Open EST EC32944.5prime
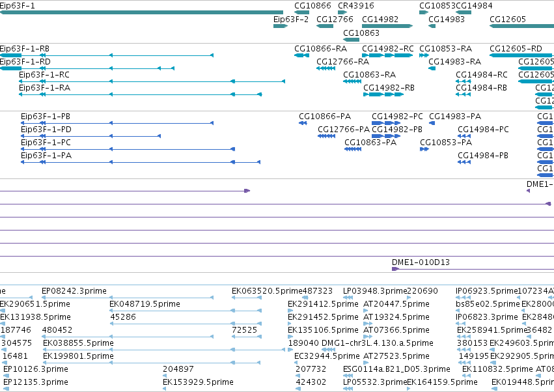 327,356
